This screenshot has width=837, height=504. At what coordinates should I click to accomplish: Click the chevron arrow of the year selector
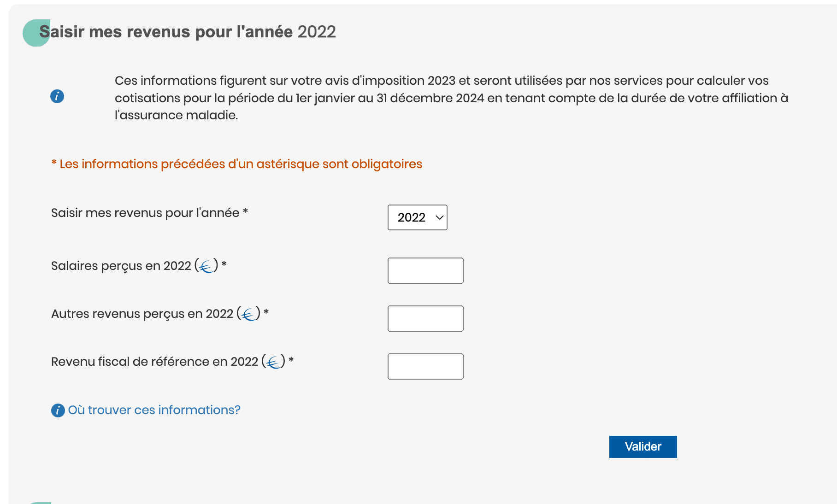(439, 217)
